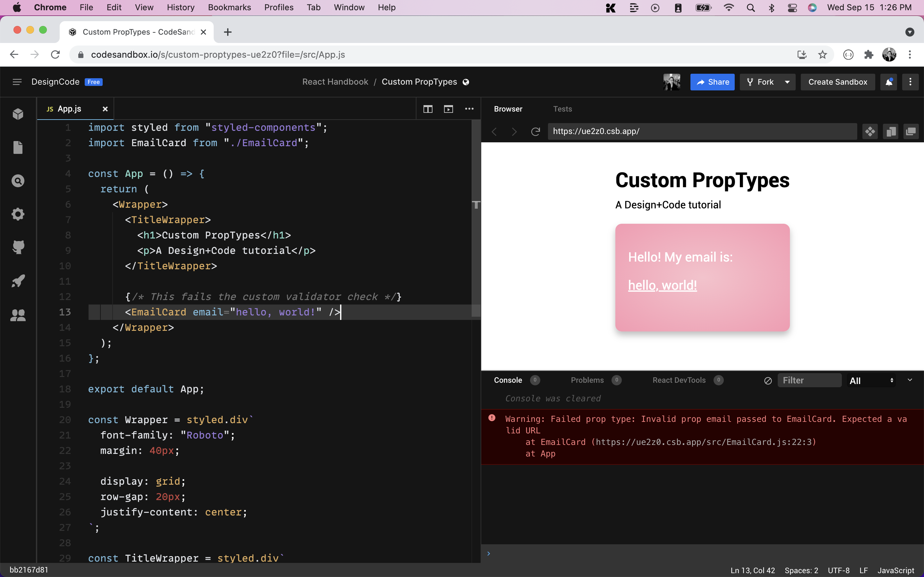
Task: Click the blue Share button
Action: (712, 82)
